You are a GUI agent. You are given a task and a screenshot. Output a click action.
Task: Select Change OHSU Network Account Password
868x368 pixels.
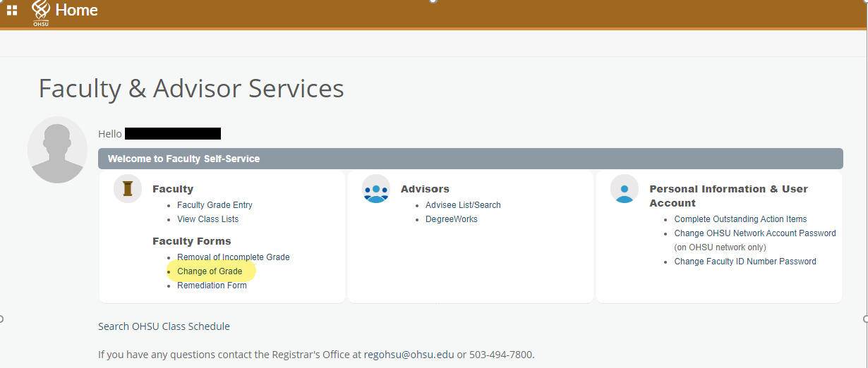click(x=754, y=233)
